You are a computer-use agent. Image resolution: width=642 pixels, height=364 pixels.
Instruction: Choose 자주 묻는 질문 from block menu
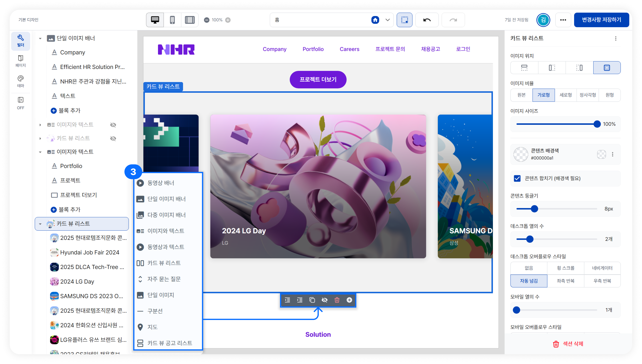pyautogui.click(x=164, y=279)
